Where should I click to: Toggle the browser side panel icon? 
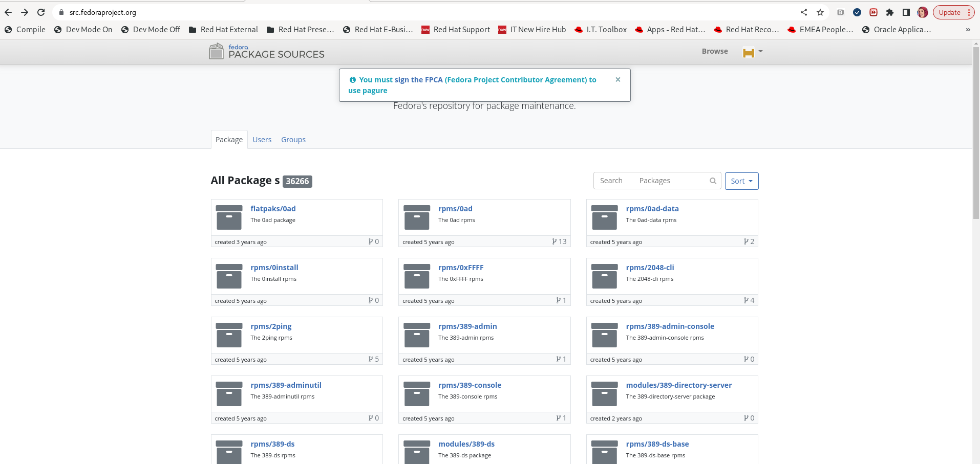coord(906,12)
